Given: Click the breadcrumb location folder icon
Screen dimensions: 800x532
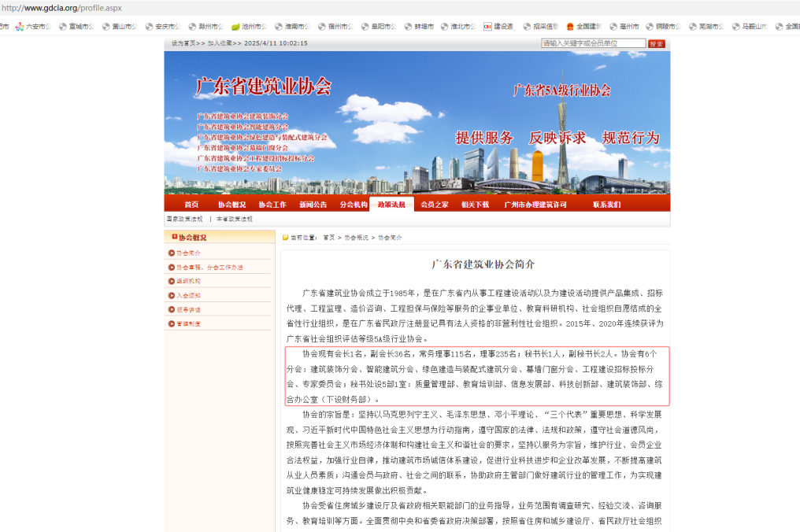Looking at the screenshot, I should click(x=285, y=237).
